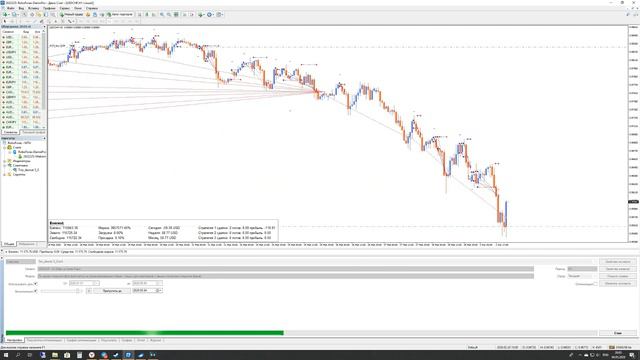Click the Стоп button in tester

[x=618, y=333]
